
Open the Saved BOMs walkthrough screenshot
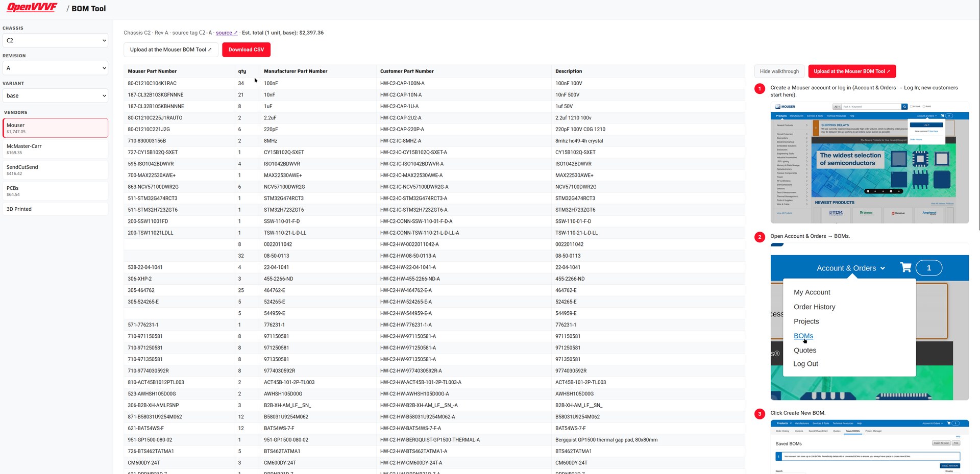pyautogui.click(x=869, y=447)
